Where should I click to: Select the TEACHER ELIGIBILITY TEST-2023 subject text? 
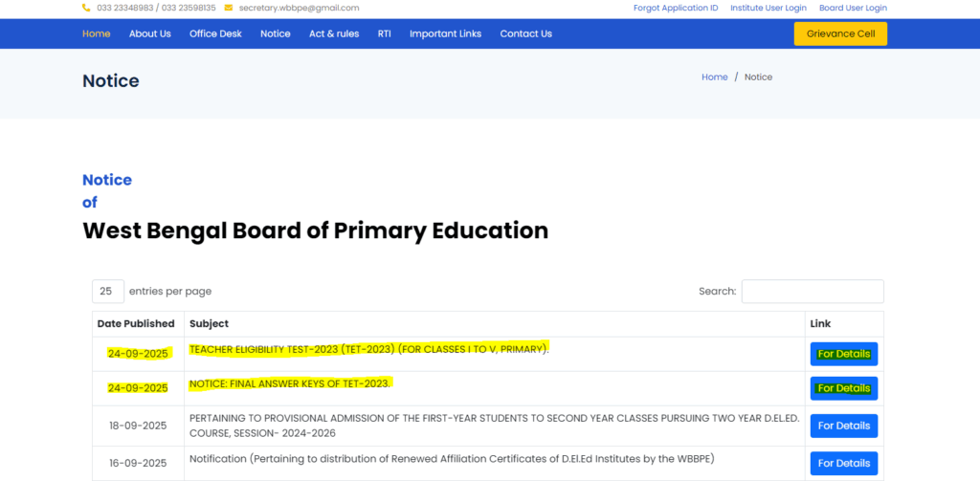[369, 349]
